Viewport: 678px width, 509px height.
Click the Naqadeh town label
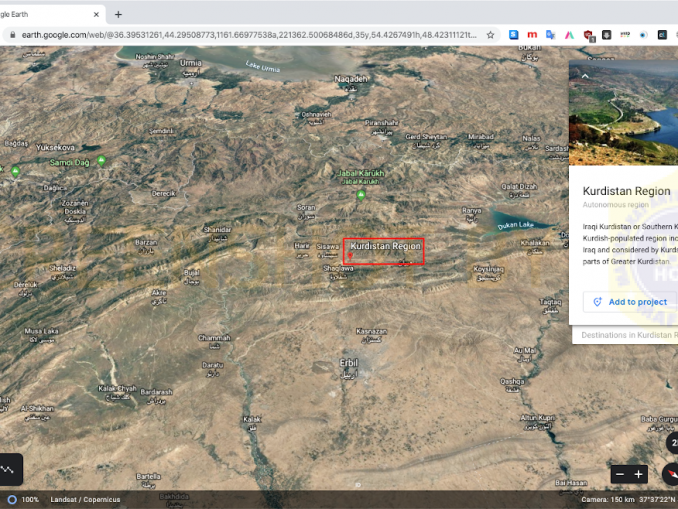pos(351,79)
